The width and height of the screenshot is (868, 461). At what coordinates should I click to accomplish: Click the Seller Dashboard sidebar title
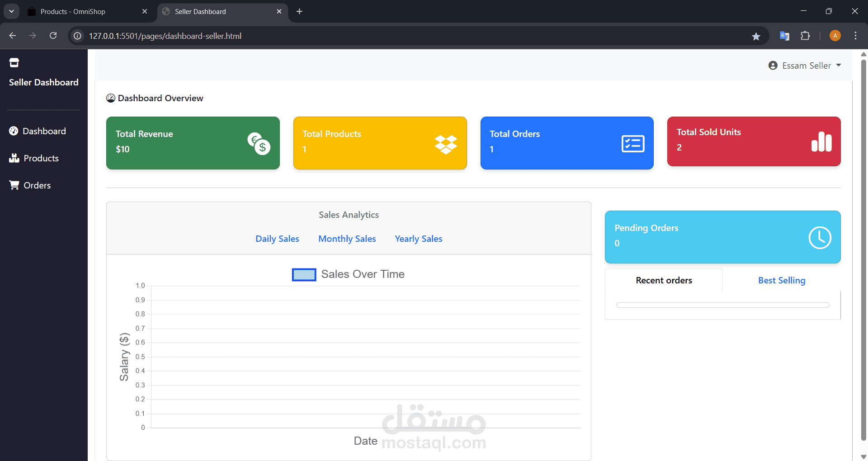click(x=44, y=82)
